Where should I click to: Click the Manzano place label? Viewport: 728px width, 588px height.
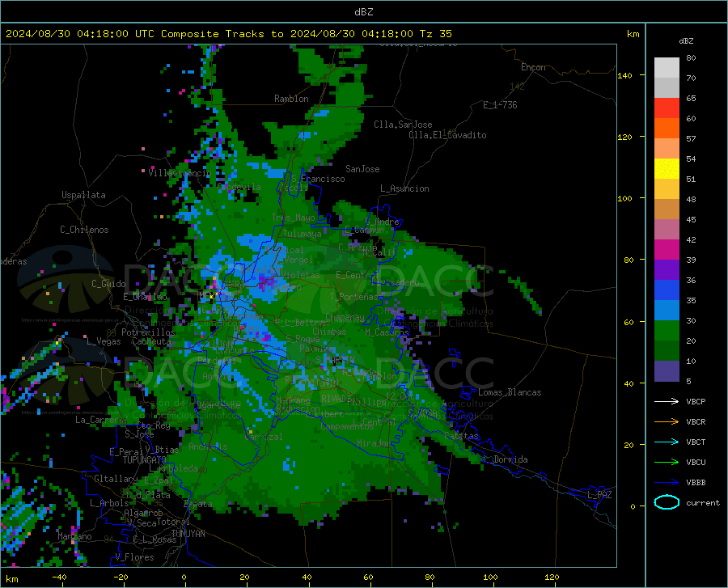(74, 536)
